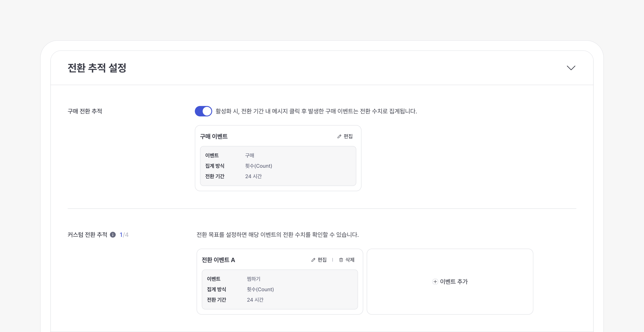Click the 구매 이벤트 card title
This screenshot has width=644, height=332.
213,136
